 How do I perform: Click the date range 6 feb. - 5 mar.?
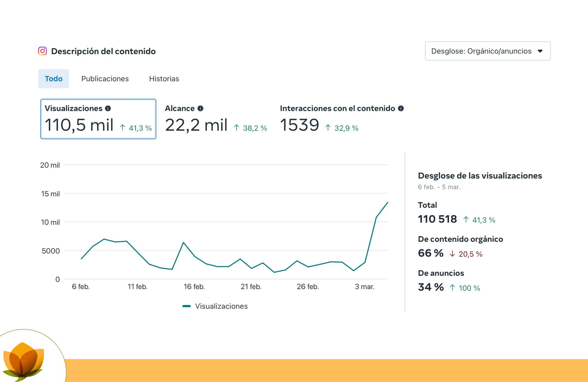point(439,187)
